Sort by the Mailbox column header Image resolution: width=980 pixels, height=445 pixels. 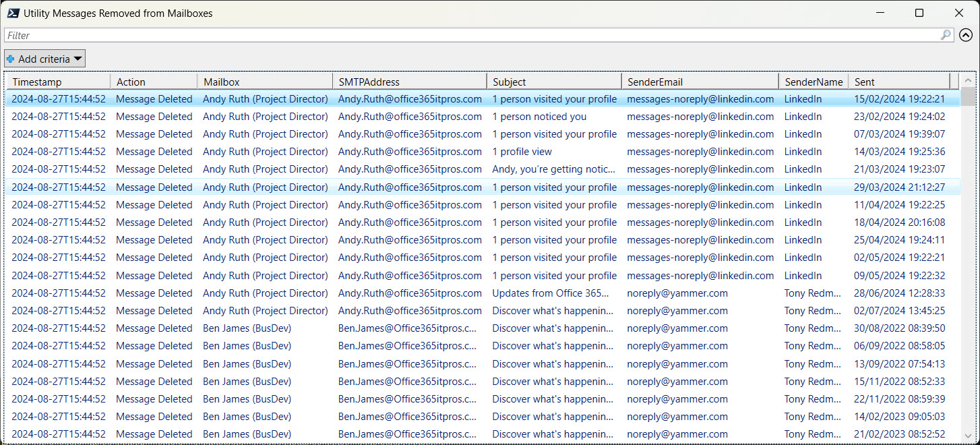click(x=263, y=81)
